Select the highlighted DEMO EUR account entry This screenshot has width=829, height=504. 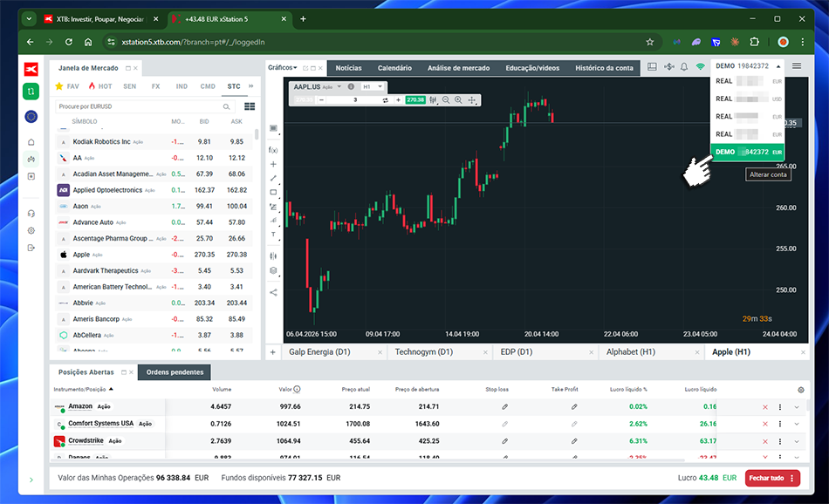pos(748,152)
